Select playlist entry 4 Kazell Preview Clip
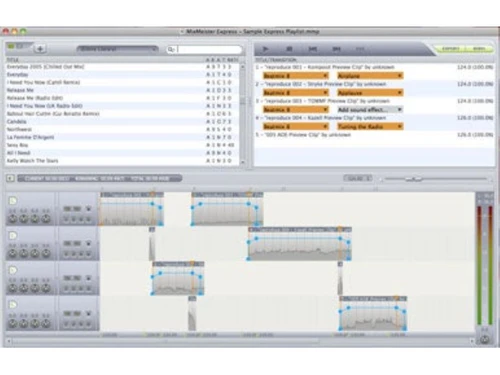This screenshot has height=375, width=500. (374, 118)
